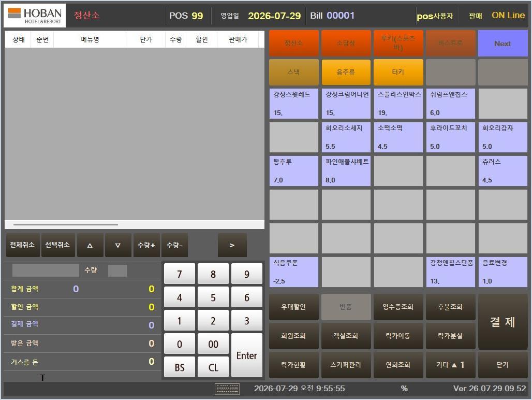Open the on-screen keyboard icon

click(x=227, y=389)
